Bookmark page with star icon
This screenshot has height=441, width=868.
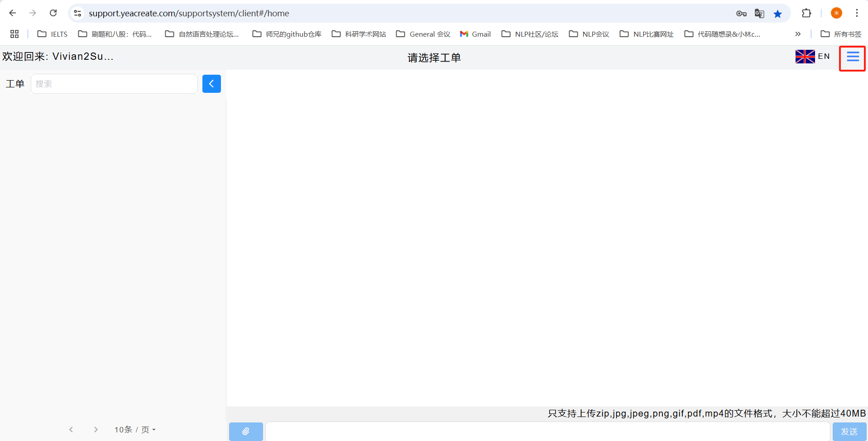click(x=777, y=14)
